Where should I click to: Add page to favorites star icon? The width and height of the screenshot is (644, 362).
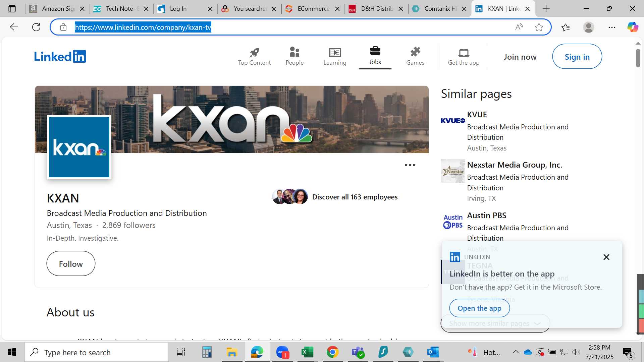(539, 27)
